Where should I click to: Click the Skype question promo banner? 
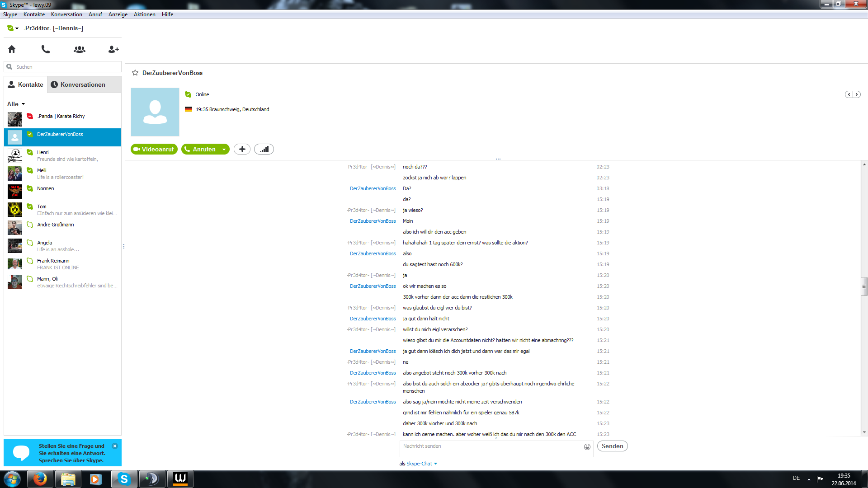tap(62, 453)
